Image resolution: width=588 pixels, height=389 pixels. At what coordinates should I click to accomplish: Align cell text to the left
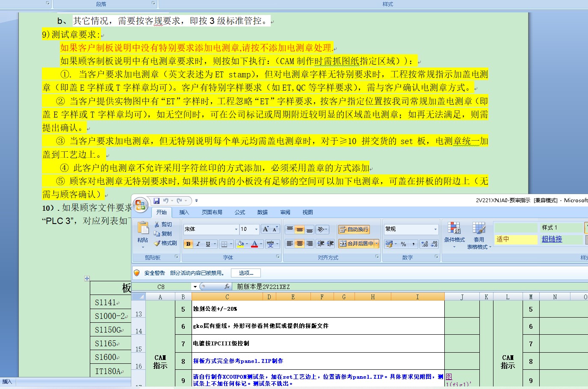coord(290,244)
